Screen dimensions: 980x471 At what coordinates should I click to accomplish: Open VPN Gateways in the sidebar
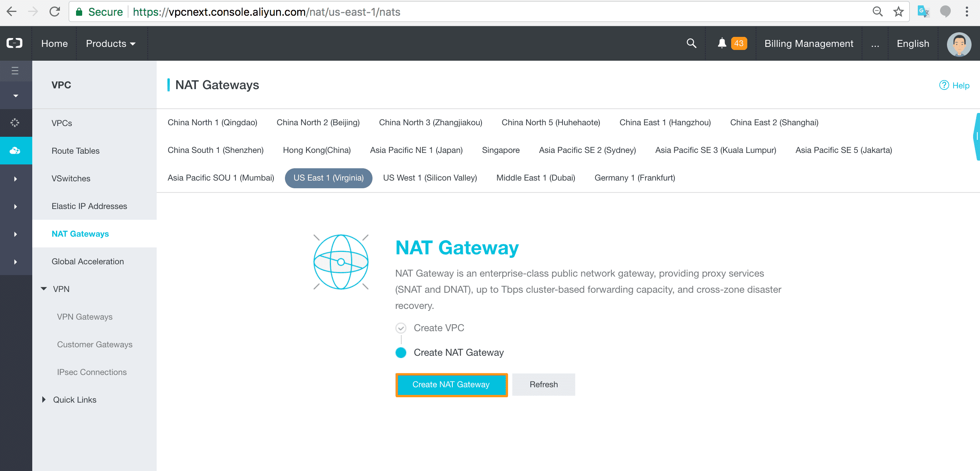click(85, 317)
